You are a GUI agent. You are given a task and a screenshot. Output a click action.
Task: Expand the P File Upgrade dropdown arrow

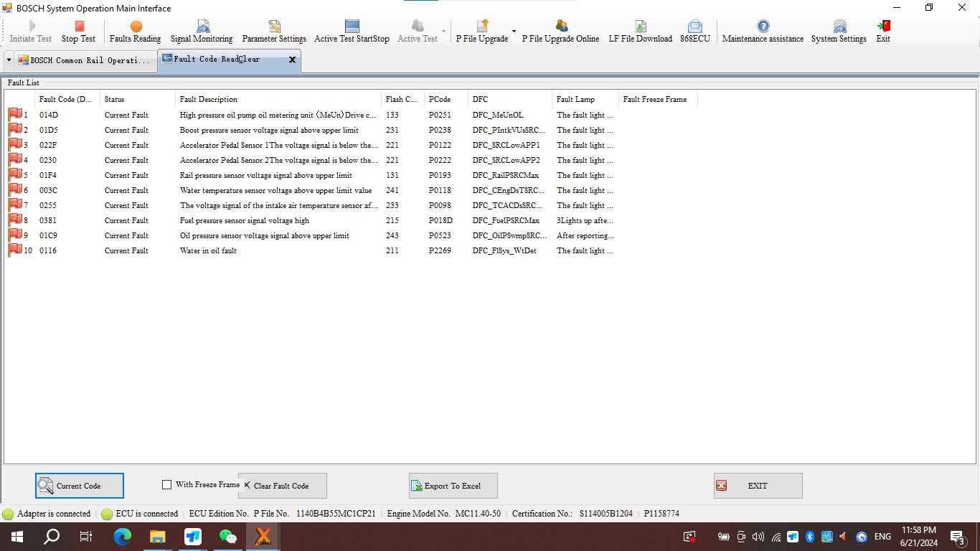tap(514, 32)
